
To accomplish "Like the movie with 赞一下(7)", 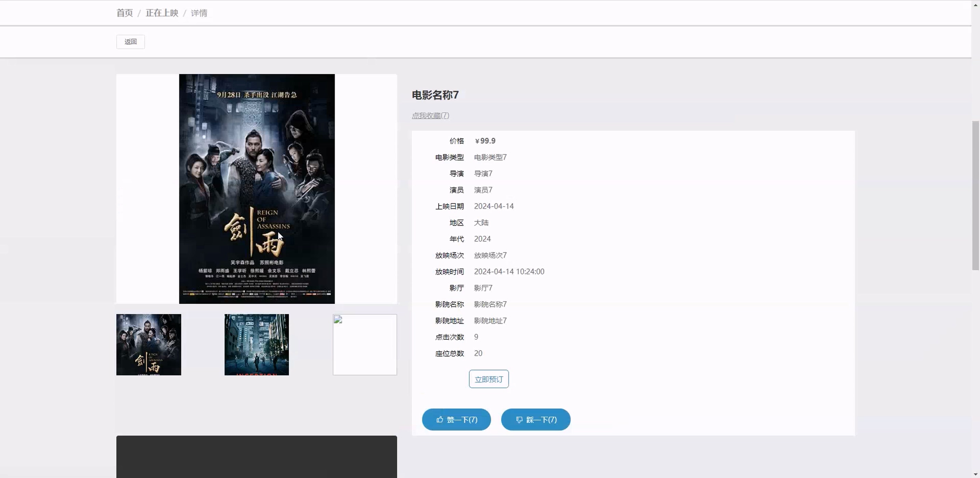I will click(456, 420).
